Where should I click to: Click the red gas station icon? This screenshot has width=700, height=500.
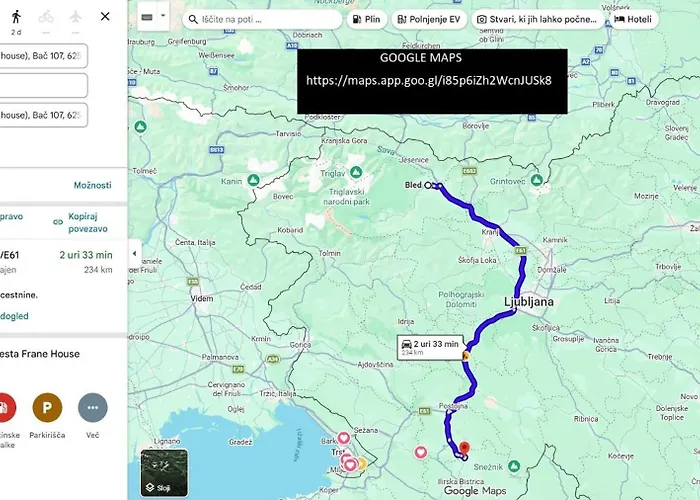point(5,407)
